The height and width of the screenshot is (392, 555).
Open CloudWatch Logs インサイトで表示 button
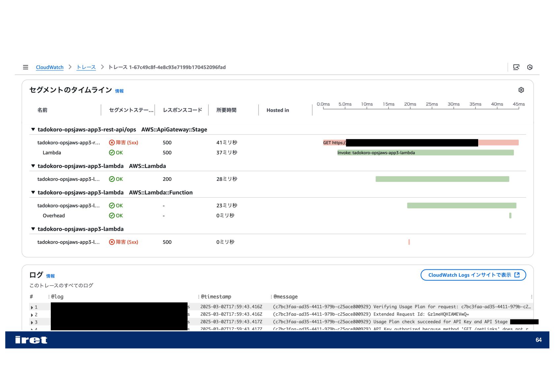coord(473,275)
